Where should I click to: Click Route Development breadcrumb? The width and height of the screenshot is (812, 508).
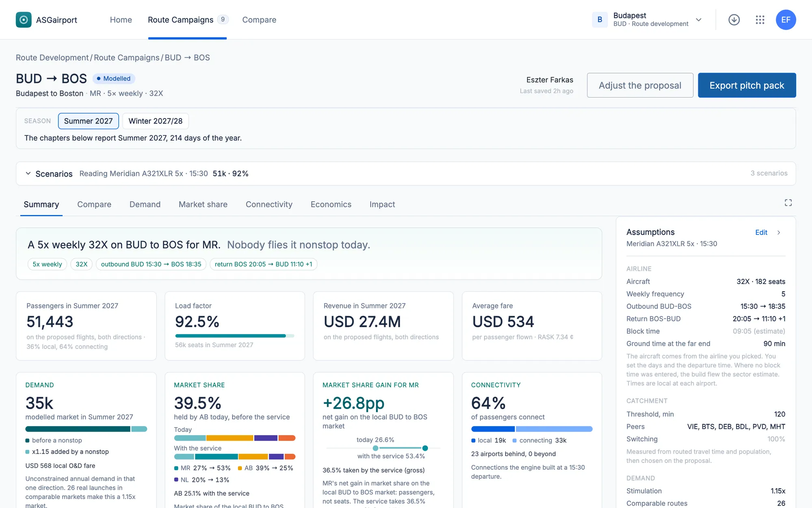(x=52, y=58)
